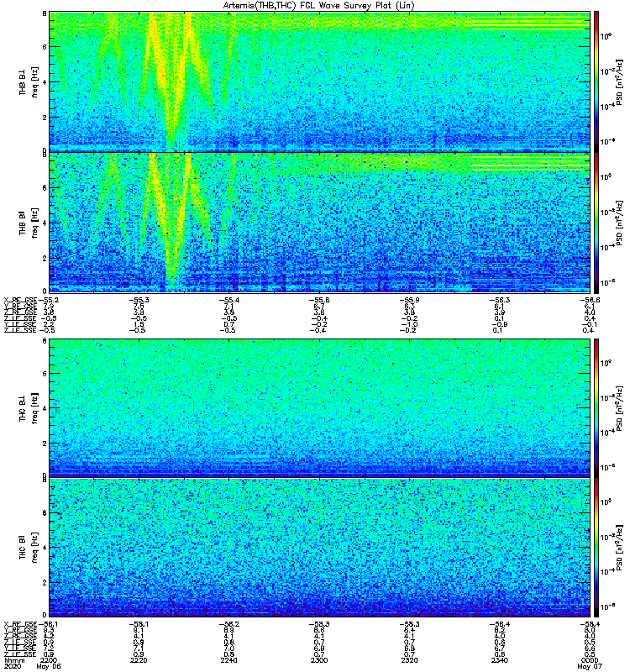
Task: Click the 0000 time label on bottom axis
Action: (x=590, y=660)
